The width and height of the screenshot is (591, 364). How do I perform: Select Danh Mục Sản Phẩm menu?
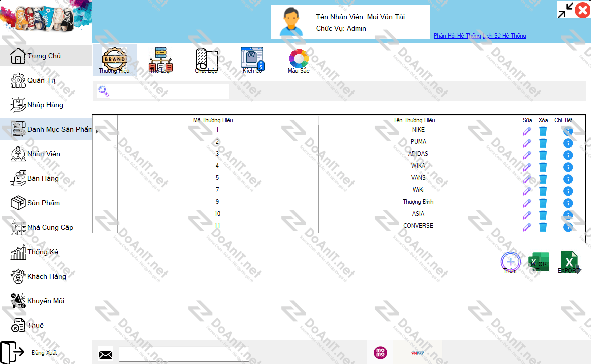[x=46, y=129]
